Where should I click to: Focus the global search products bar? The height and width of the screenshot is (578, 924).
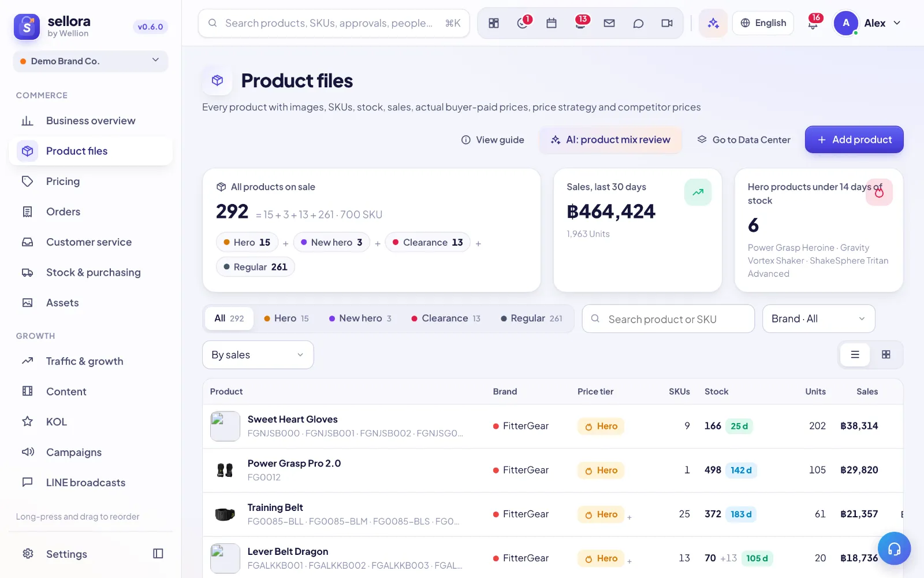click(334, 23)
